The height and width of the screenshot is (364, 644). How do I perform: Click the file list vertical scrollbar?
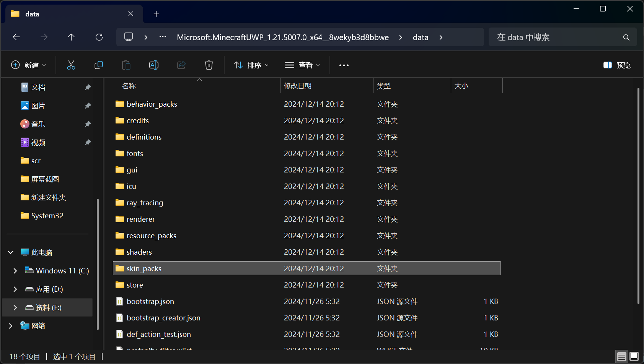[x=638, y=196]
